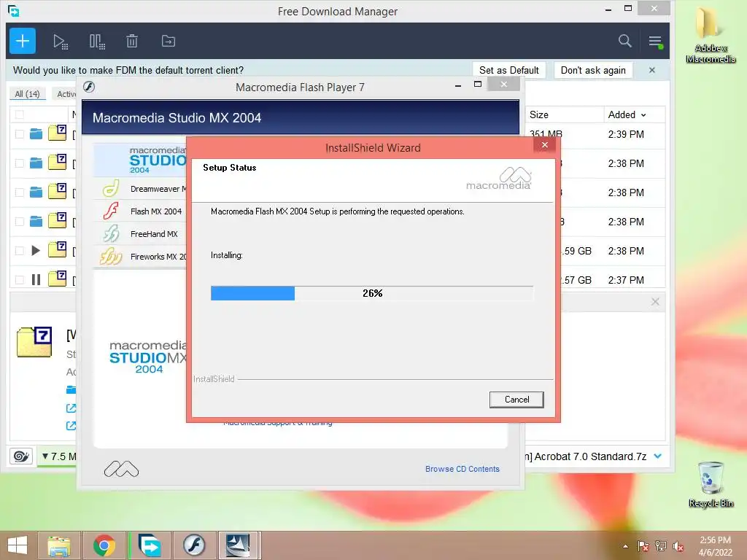Open File Explorer from the taskbar
The width and height of the screenshot is (747, 560).
click(59, 545)
